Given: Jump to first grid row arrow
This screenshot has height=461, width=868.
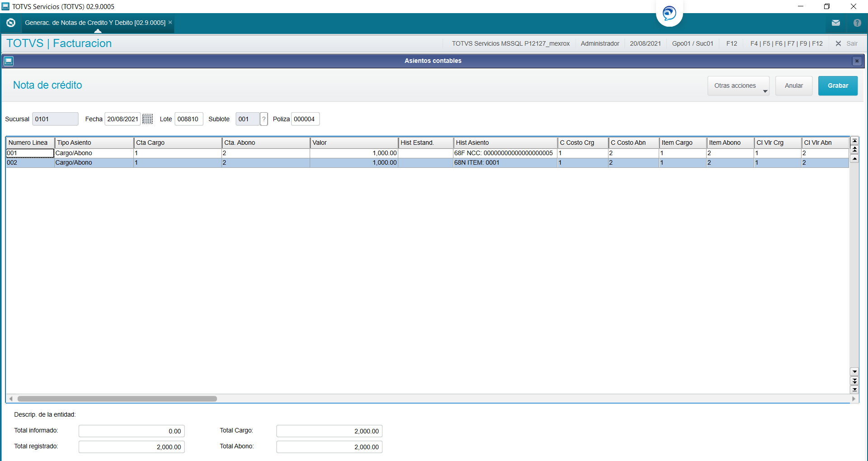Looking at the screenshot, I should 854,141.
